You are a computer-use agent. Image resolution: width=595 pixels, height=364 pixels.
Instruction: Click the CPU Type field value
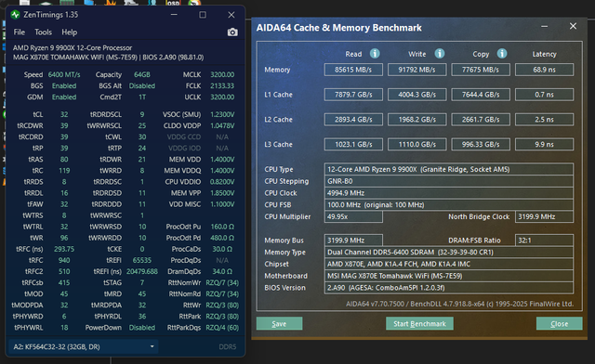[449, 170]
